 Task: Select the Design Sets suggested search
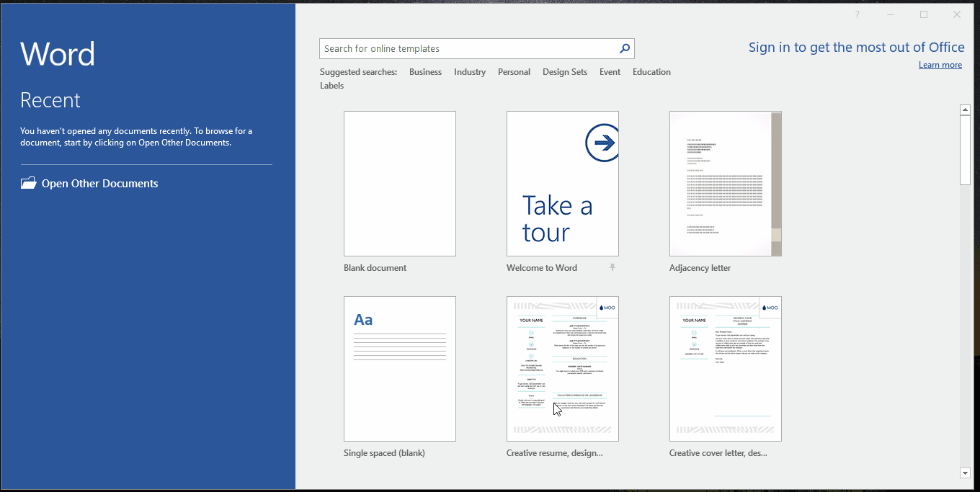[565, 72]
